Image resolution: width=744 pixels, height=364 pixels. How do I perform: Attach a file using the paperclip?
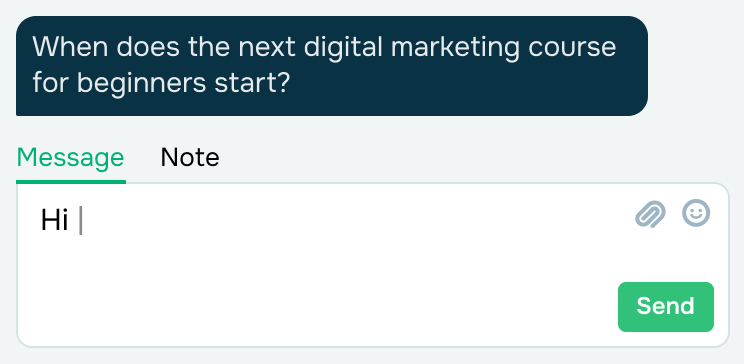(x=650, y=214)
